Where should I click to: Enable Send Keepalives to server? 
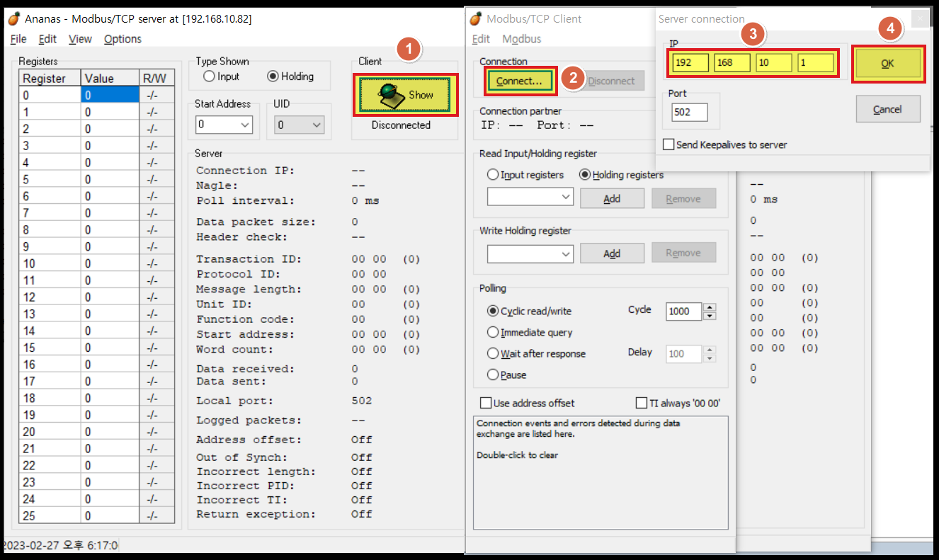point(668,144)
